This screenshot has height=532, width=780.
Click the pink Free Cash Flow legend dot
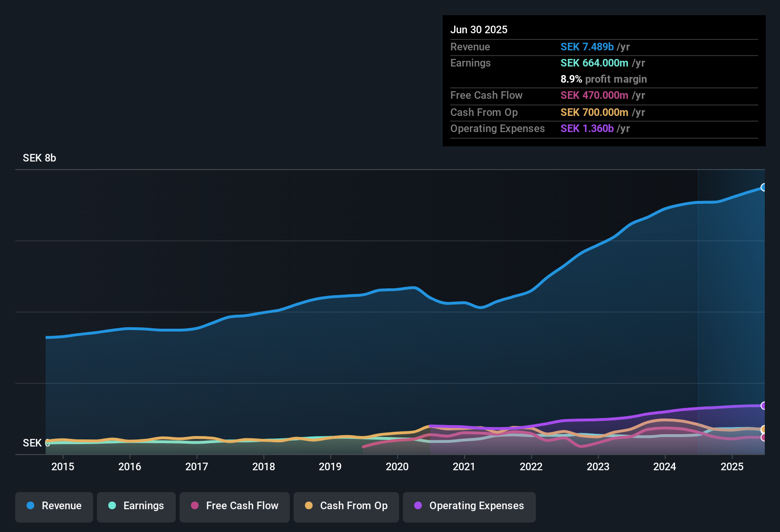(194, 506)
